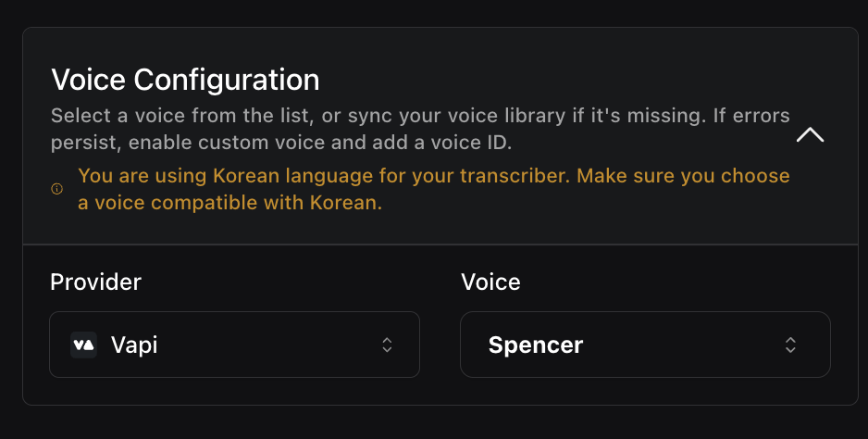This screenshot has width=868, height=439.
Task: Click the up-down arrows in Voice field
Action: (x=790, y=345)
